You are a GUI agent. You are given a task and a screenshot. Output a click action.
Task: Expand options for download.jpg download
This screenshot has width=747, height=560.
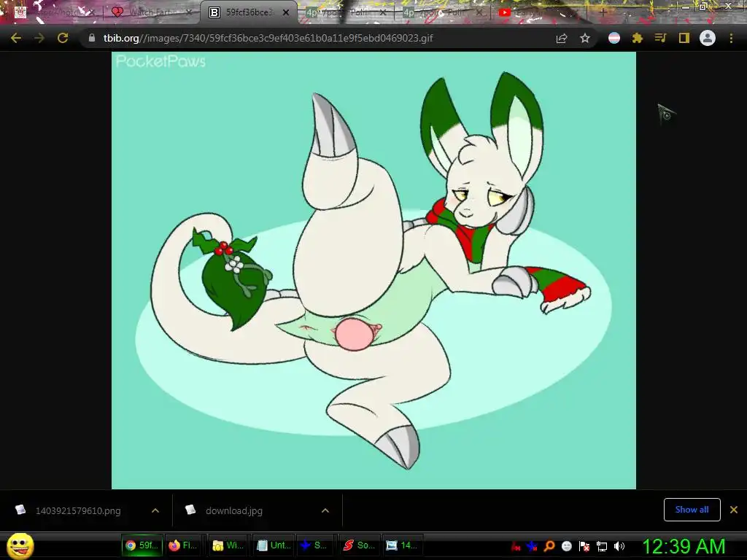[x=325, y=510]
